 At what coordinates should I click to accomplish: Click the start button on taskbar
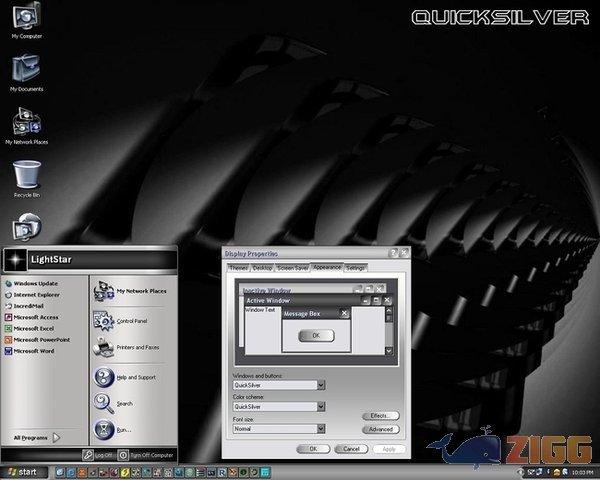coord(24,472)
